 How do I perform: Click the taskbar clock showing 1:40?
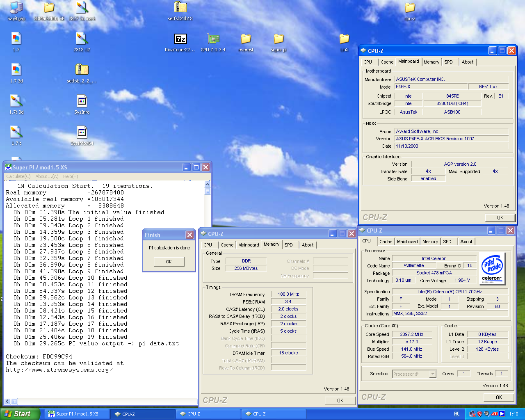[514, 414]
